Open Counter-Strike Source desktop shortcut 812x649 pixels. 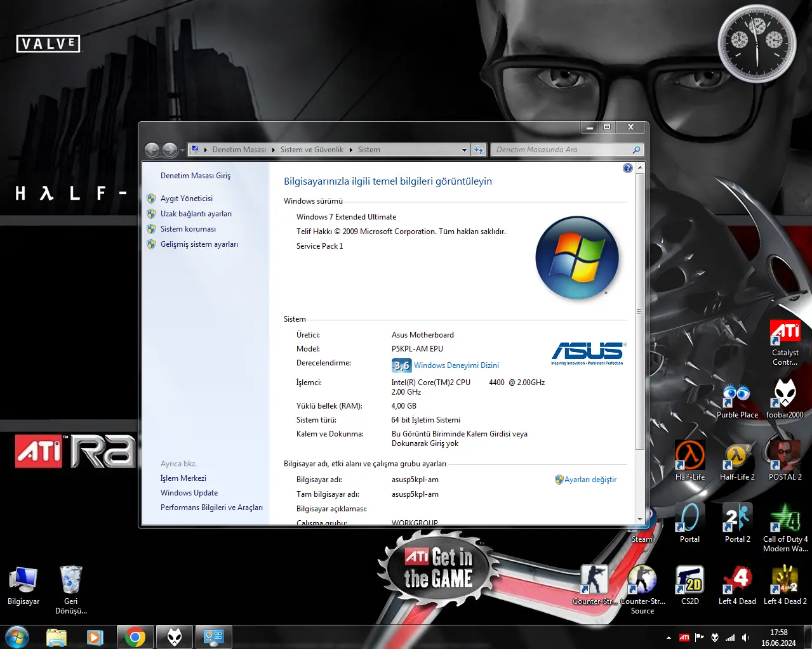click(x=642, y=590)
